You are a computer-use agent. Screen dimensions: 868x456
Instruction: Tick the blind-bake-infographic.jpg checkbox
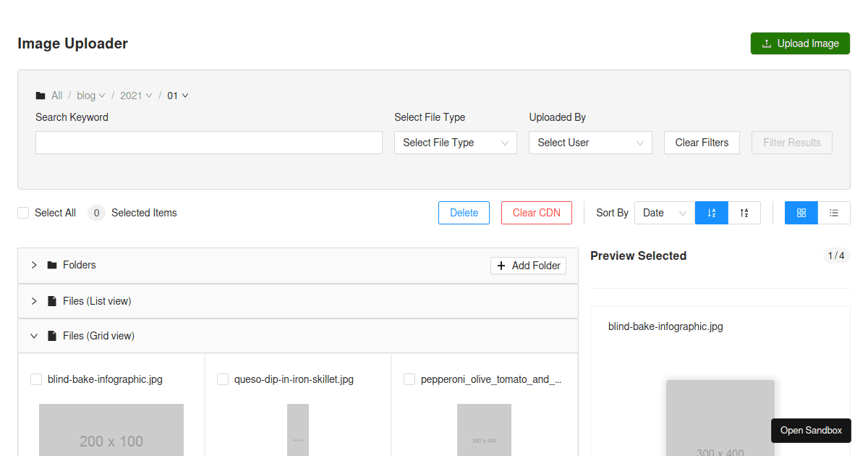[x=36, y=379]
